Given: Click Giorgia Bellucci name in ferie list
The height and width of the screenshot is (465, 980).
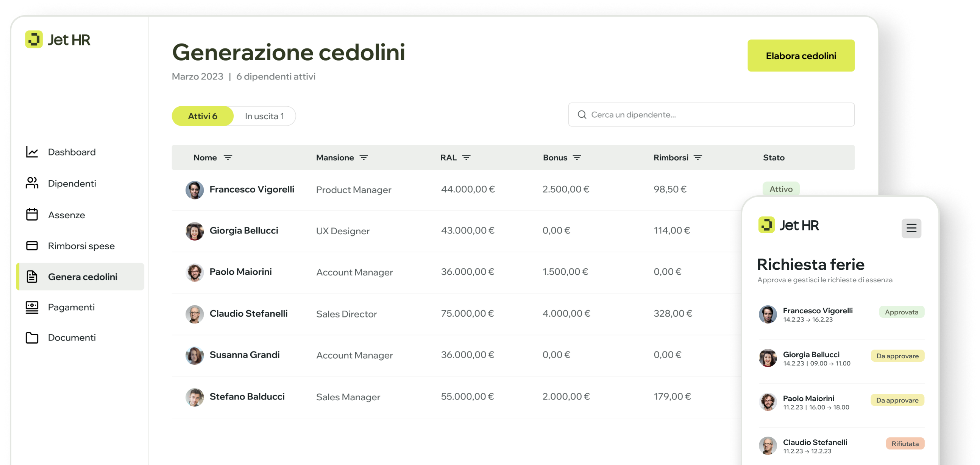Looking at the screenshot, I should pyautogui.click(x=811, y=355).
